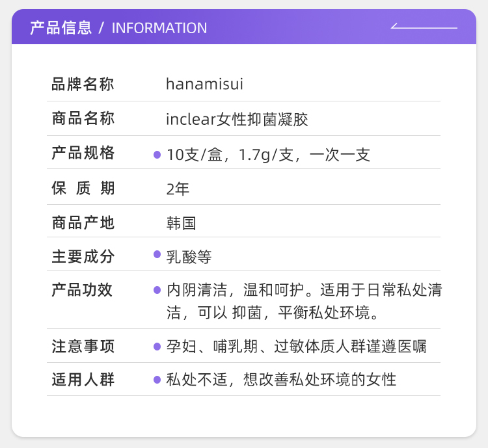Select the ingredient text 乳酸等
The image size is (488, 448).
pyautogui.click(x=189, y=257)
